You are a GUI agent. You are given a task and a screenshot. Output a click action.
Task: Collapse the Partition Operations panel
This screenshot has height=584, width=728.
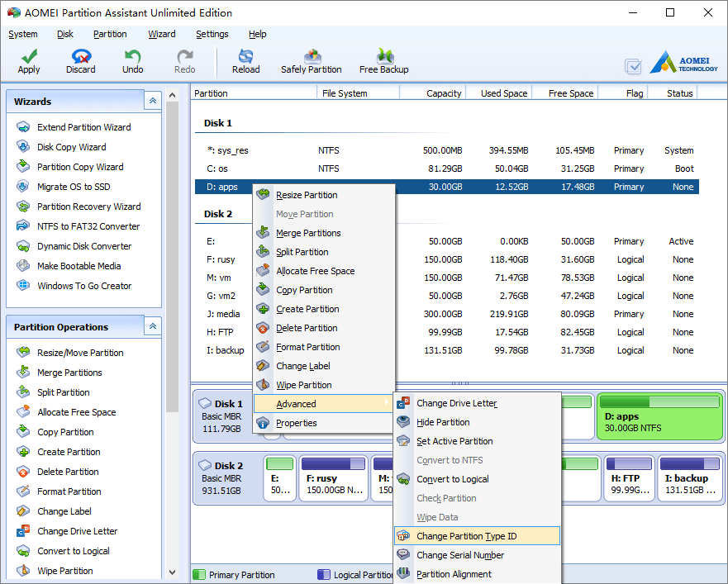coord(153,326)
